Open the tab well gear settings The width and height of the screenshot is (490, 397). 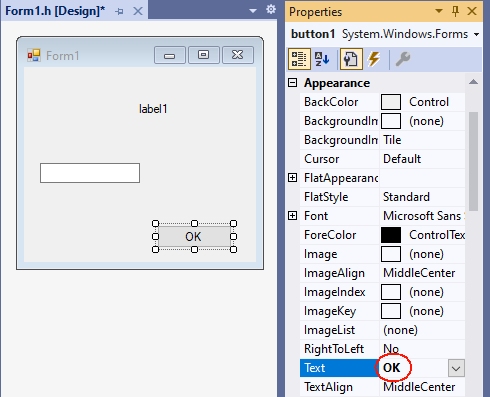[x=271, y=9]
